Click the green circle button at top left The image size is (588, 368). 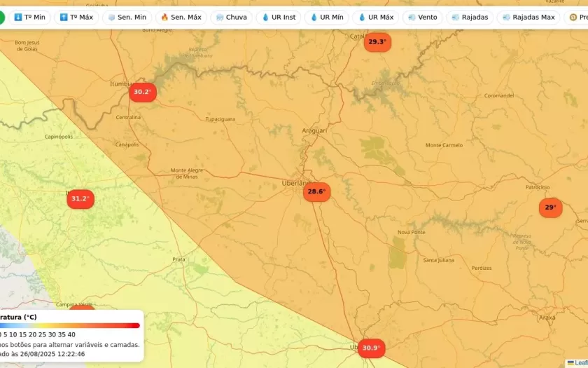1,17
